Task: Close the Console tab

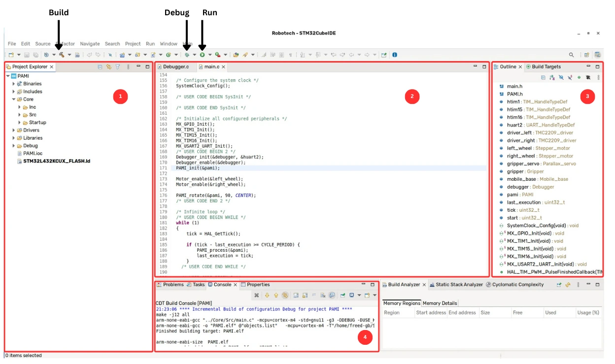Action: click(x=235, y=285)
